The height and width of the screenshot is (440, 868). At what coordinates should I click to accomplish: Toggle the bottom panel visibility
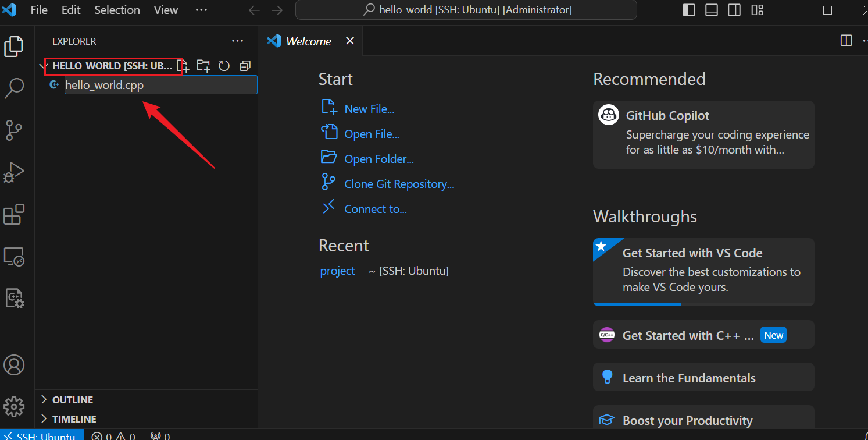tap(712, 10)
